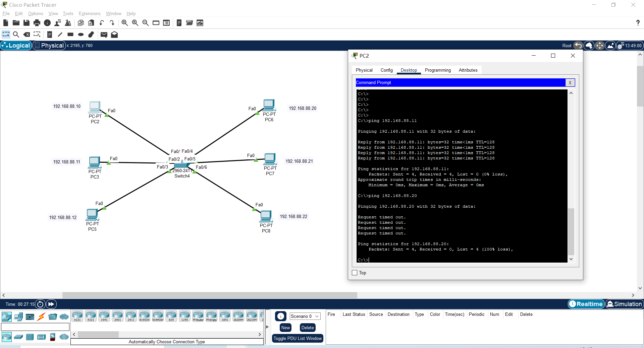The height and width of the screenshot is (348, 644).
Task: Open the Options menu
Action: click(36, 13)
